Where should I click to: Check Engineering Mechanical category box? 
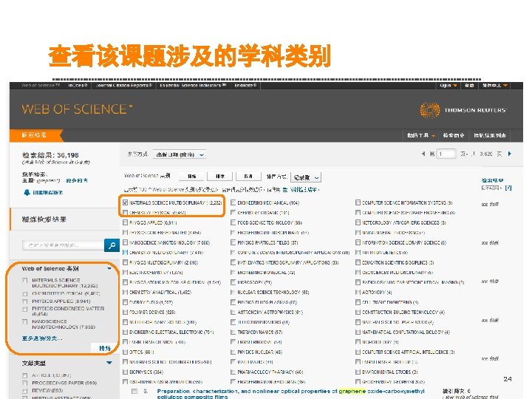click(x=233, y=202)
